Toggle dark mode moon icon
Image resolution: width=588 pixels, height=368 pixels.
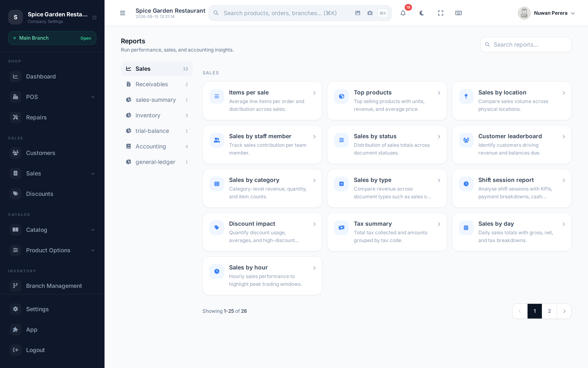tap(422, 13)
